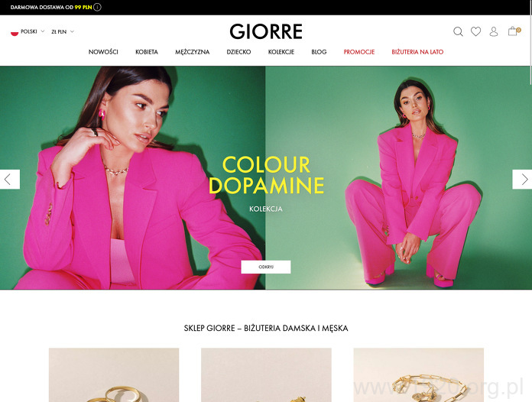Open the search magnifier icon
The image size is (532, 402).
(458, 31)
